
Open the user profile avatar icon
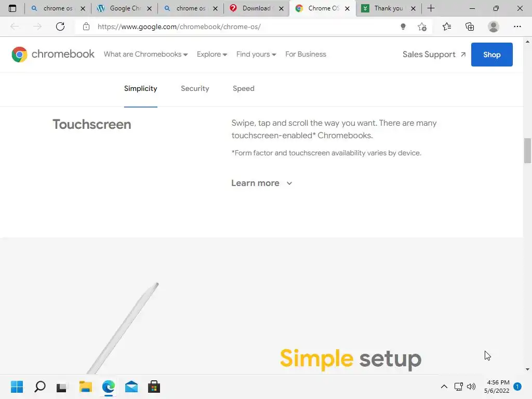494,26
